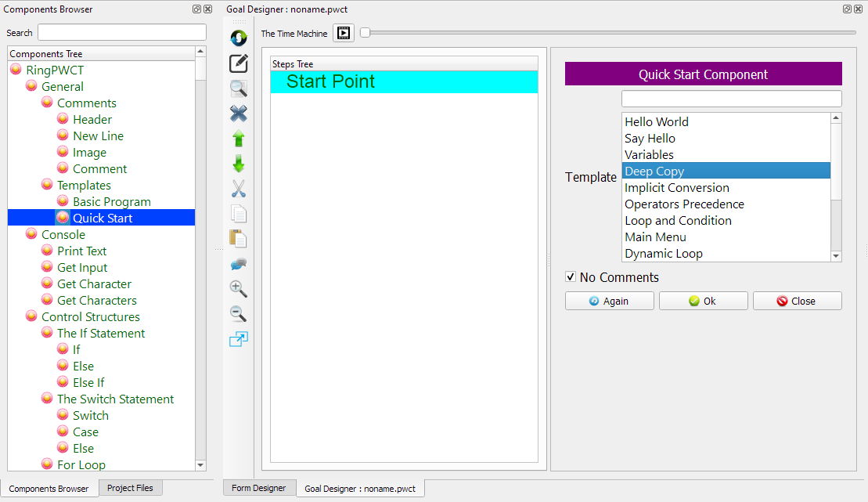Select the Print Text component
The image size is (868, 502).
tap(81, 251)
